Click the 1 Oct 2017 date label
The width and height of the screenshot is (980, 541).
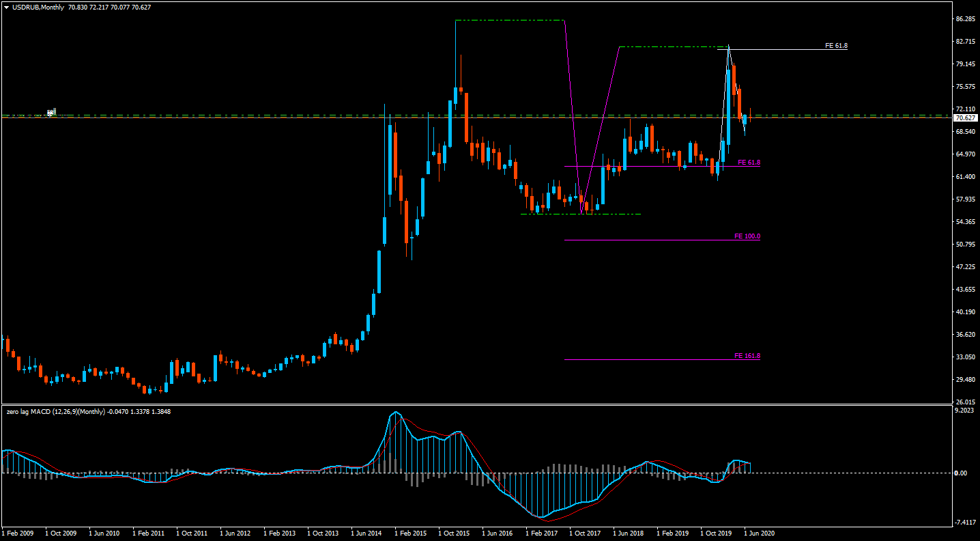tap(586, 533)
